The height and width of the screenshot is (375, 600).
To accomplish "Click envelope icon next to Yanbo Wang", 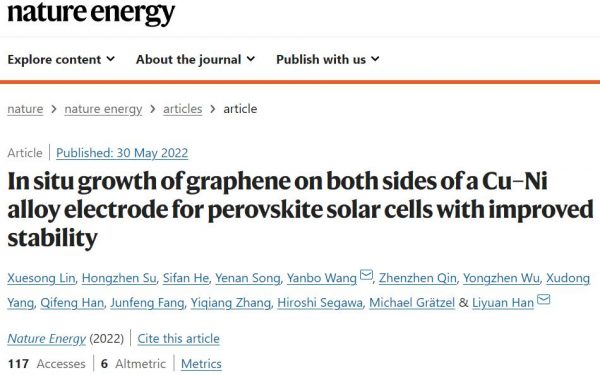I will [x=366, y=275].
